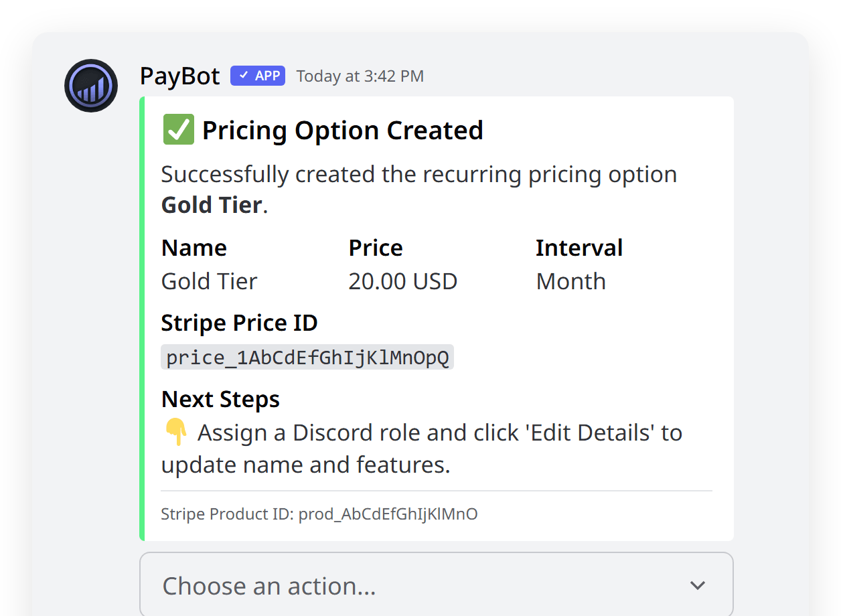Click the chevron on the action selector
841x616 pixels.
tap(696, 585)
